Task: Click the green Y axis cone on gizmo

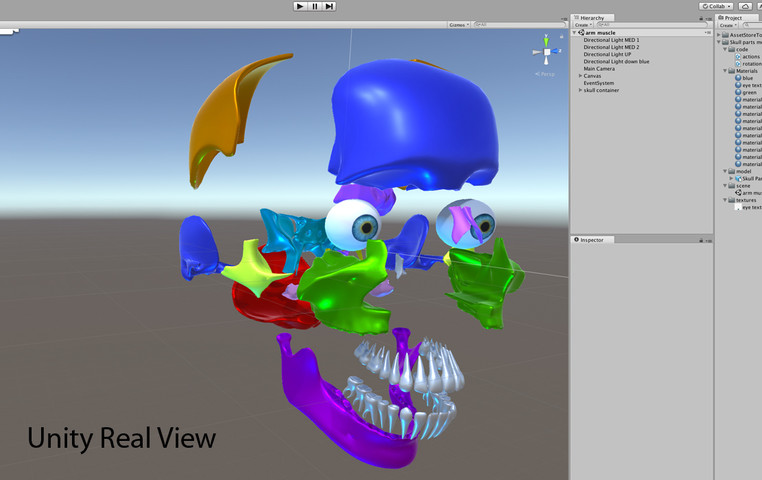Action: (x=546, y=41)
